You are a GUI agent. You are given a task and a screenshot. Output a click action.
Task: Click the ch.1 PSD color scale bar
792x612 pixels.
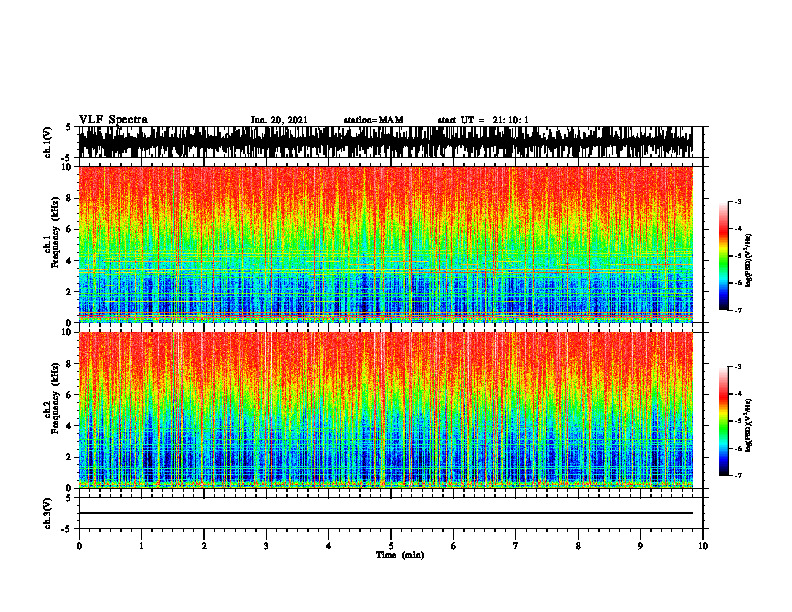click(723, 256)
